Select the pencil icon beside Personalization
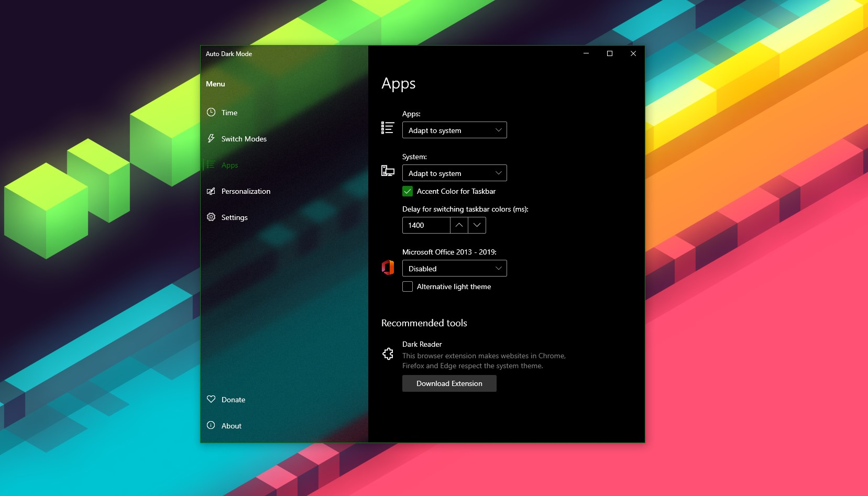The height and width of the screenshot is (496, 868). (211, 191)
